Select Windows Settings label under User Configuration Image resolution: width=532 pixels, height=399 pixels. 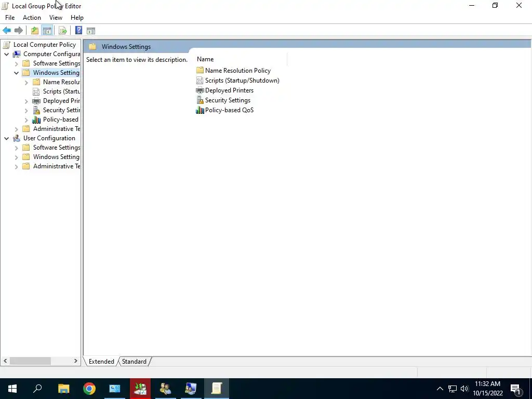(x=56, y=157)
